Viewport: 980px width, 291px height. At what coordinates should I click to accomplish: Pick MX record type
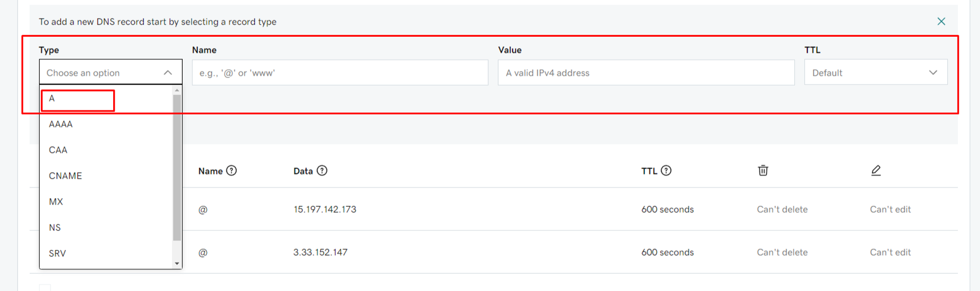coord(106,202)
